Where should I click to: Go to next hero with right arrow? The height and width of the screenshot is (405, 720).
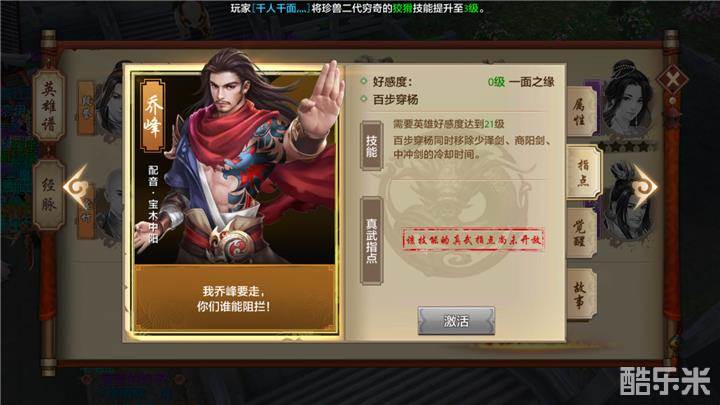pos(644,187)
